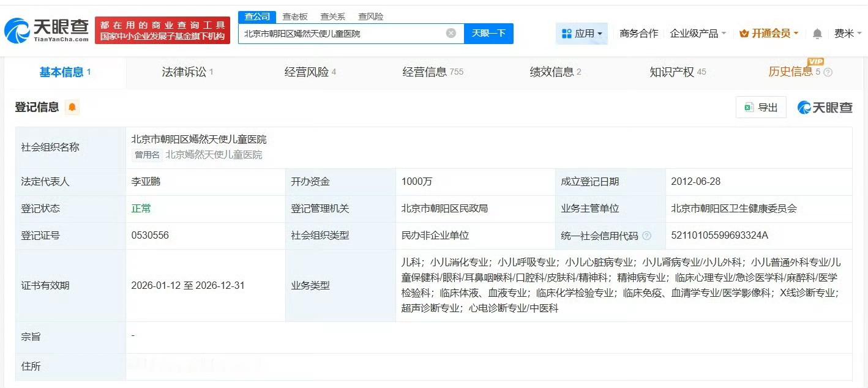Click the crown icon beside 开通会员
The width and height of the screenshot is (868, 388).
[743, 34]
